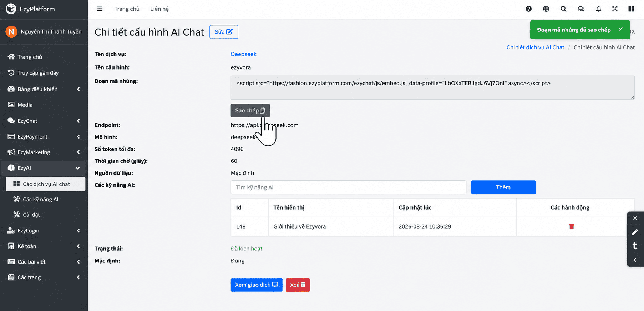Click the user avatar N
The width and height of the screenshot is (644, 311).
click(11, 32)
